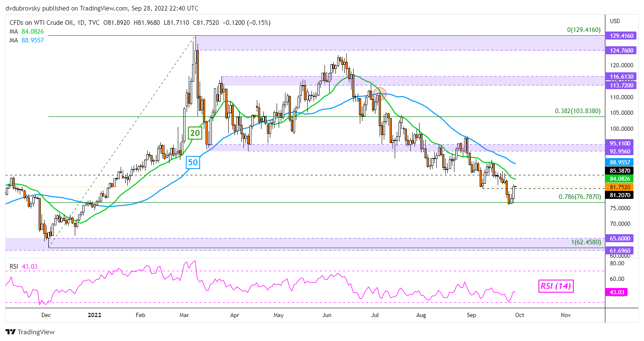This screenshot has width=644, height=341.
Task: Click the 'Jun' label on time axis
Action: pyautogui.click(x=327, y=315)
